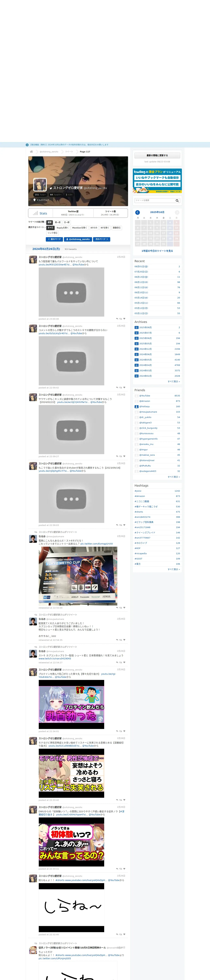Open the #pixiv hashtag
This screenshot has height=980, width=210.
pos(138,491)
